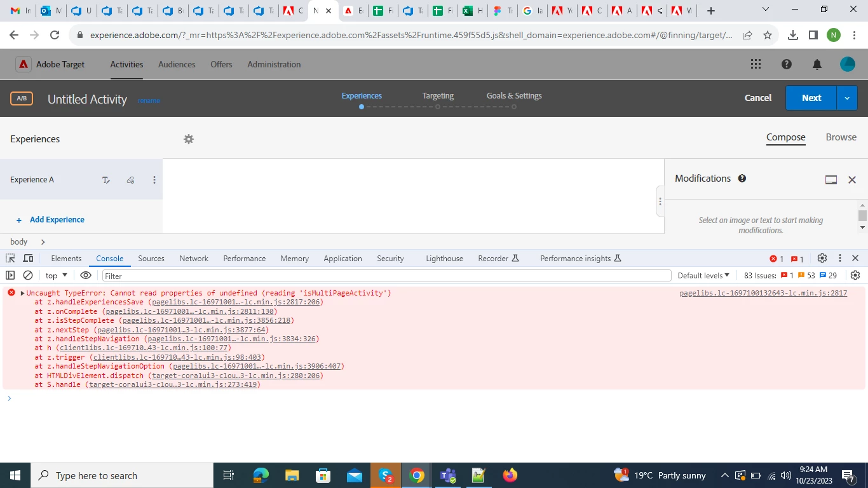Image resolution: width=868 pixels, height=488 pixels.
Task: Reload the browser page
Action: coord(55,36)
